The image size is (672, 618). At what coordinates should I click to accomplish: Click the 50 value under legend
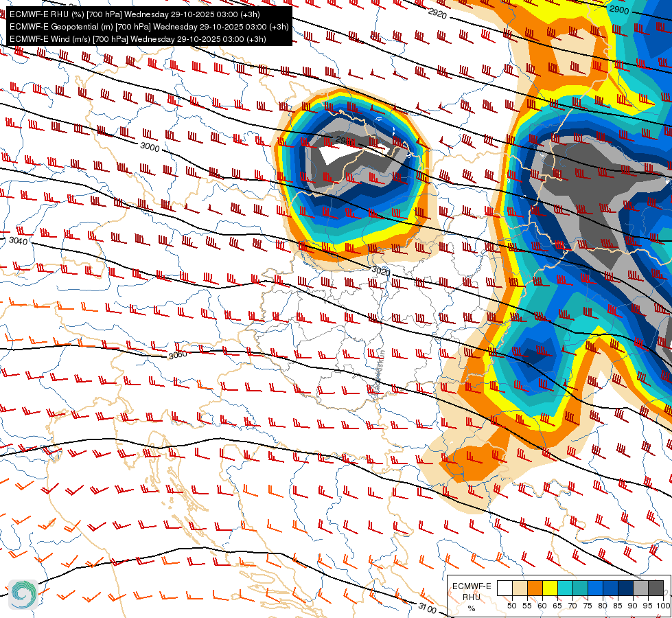click(511, 606)
